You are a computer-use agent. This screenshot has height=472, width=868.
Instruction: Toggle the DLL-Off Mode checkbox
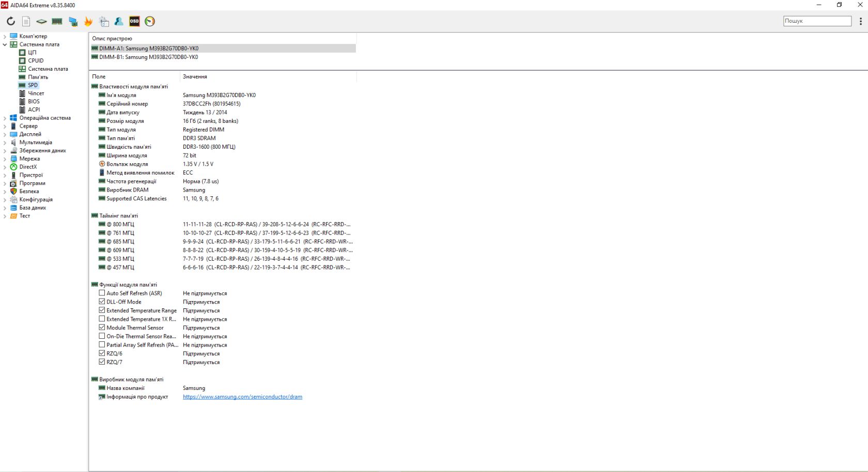click(102, 302)
